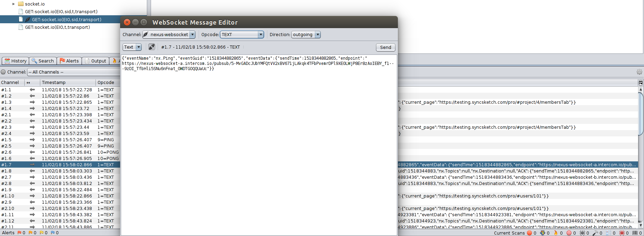644x236 pixels.
Task: Click the gear options icon in WebSockets panel
Action: pyautogui.click(x=639, y=72)
